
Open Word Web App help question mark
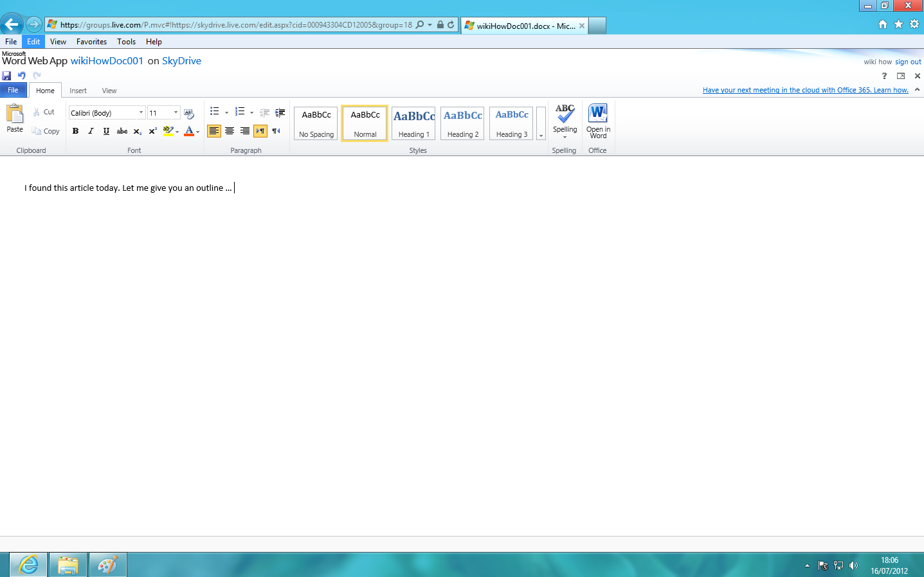884,76
